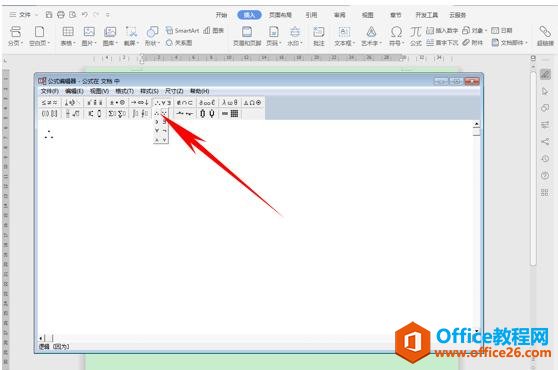The image size is (558, 370).
Task: Open the integral templates palette
Action: (140, 113)
